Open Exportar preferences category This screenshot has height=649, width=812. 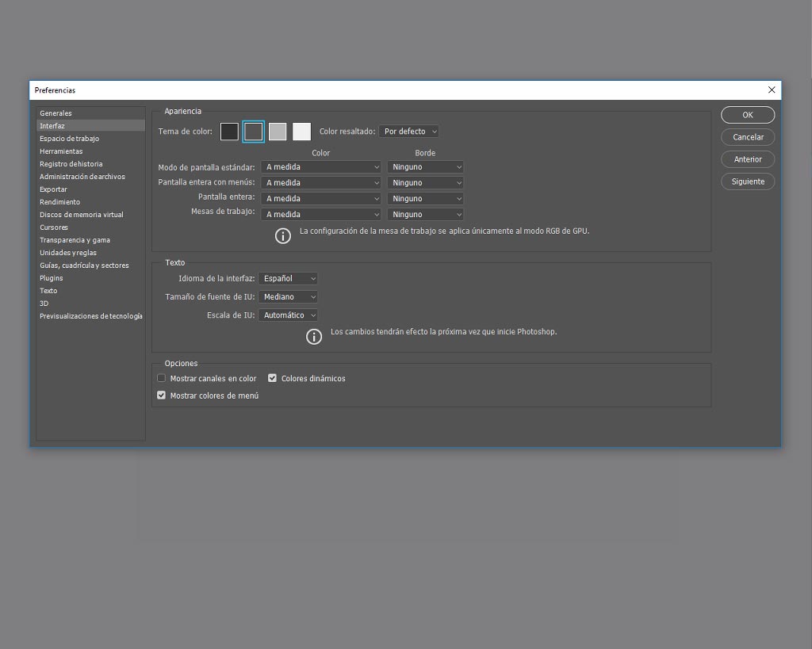pyautogui.click(x=90, y=189)
